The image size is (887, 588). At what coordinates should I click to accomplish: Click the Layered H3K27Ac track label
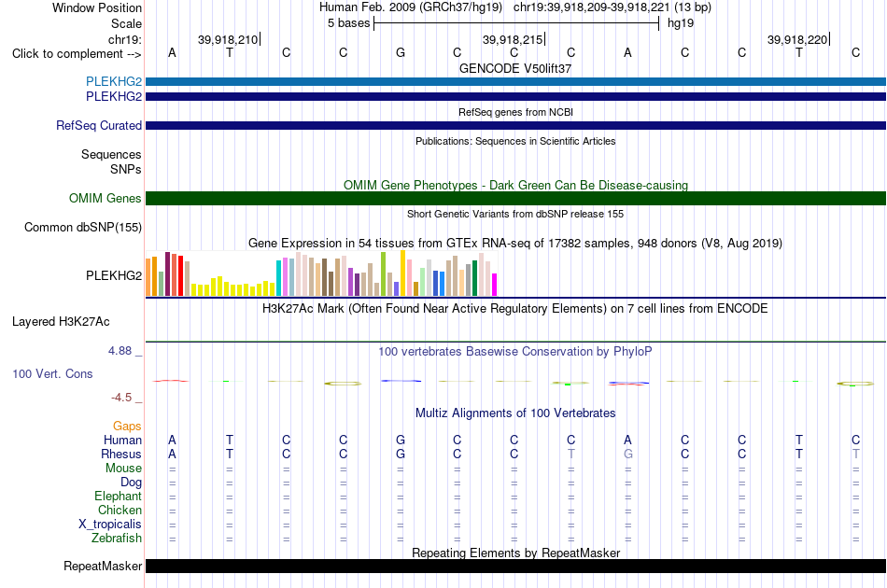[61, 322]
